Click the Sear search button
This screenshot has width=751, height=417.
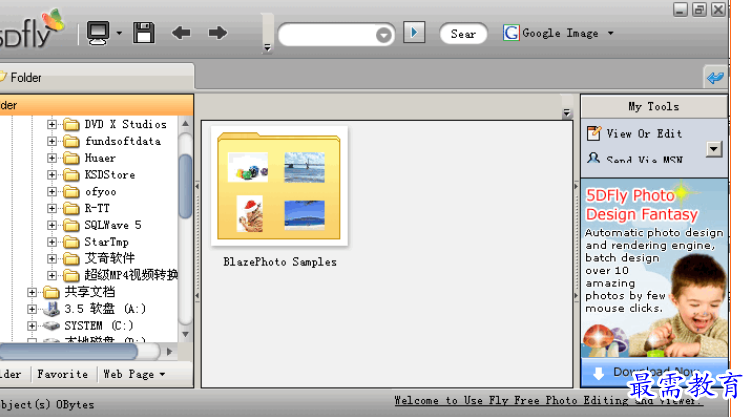[463, 34]
